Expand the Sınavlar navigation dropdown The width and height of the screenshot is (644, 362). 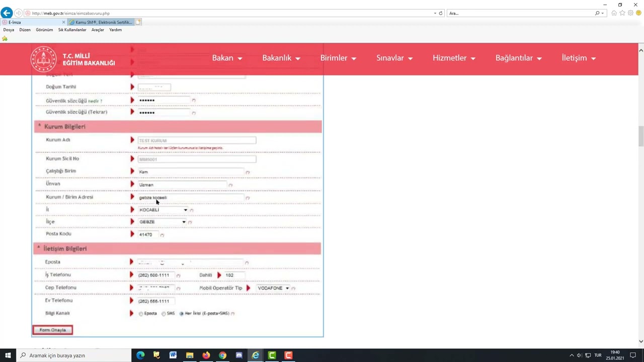click(394, 58)
